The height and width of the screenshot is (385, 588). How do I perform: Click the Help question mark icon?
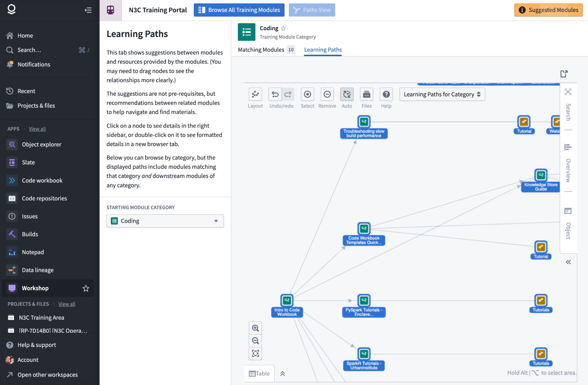386,94
